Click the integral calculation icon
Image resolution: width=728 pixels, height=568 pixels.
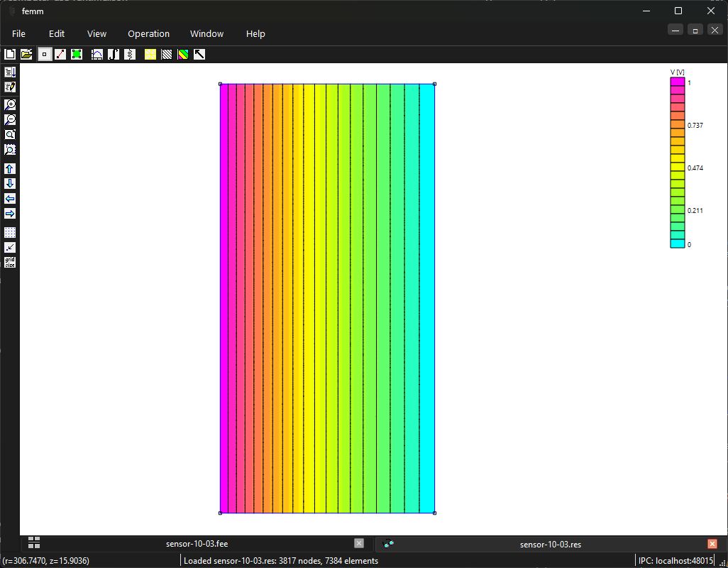tap(114, 55)
